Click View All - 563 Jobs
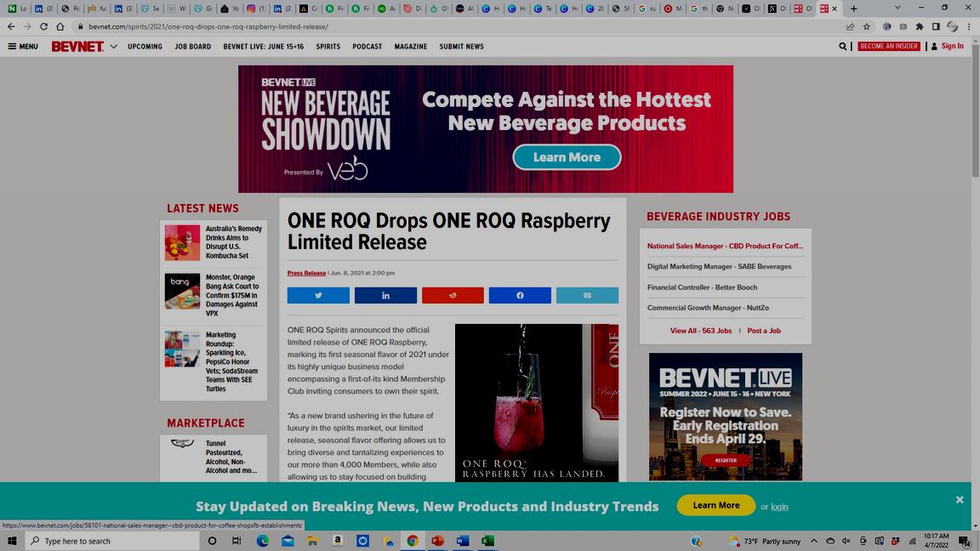Image resolution: width=980 pixels, height=551 pixels. (701, 331)
